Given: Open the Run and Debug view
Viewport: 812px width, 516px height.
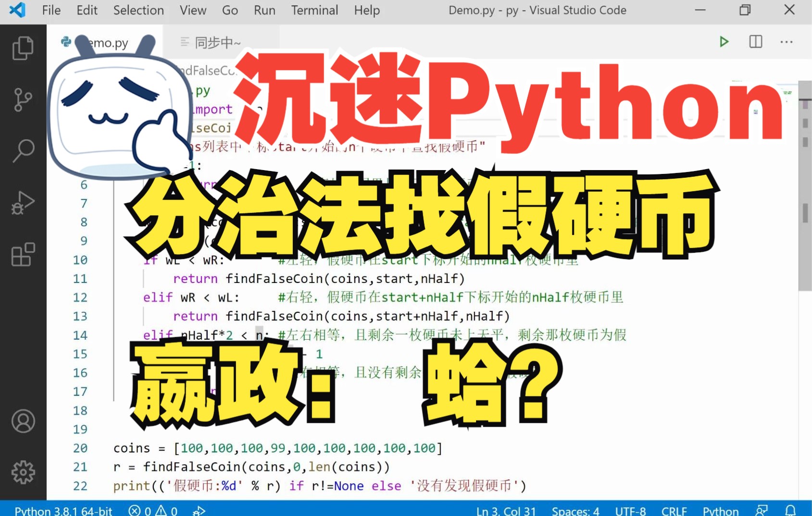Looking at the screenshot, I should [x=23, y=202].
